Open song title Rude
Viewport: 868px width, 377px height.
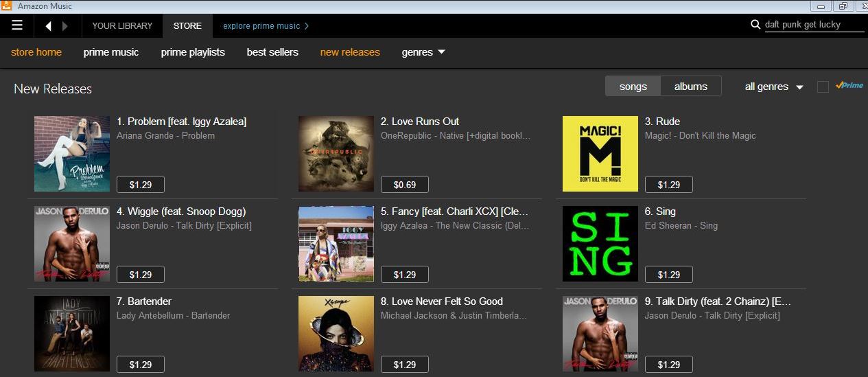coord(662,122)
